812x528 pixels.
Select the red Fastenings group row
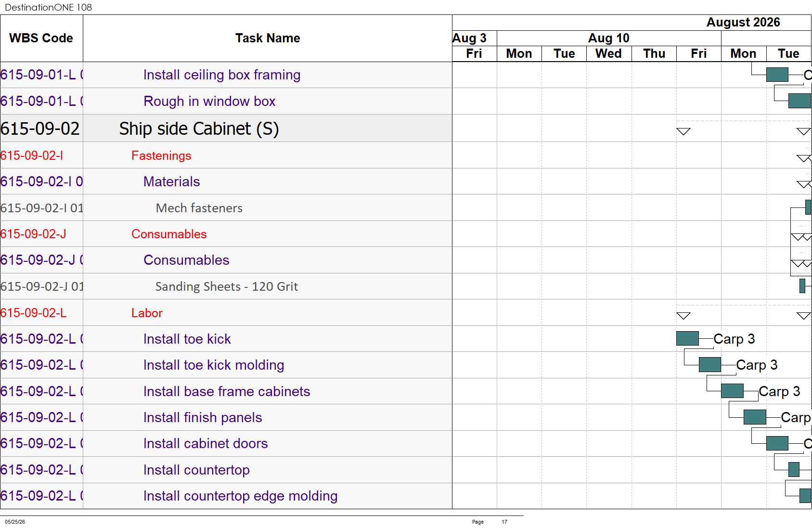click(x=226, y=155)
